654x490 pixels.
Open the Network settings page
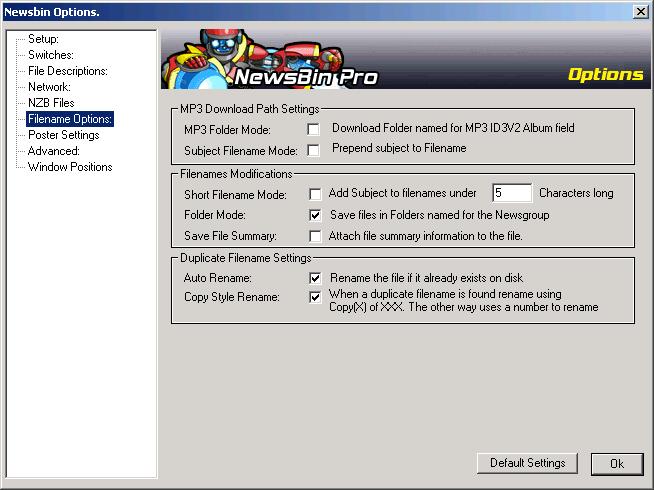tap(49, 87)
